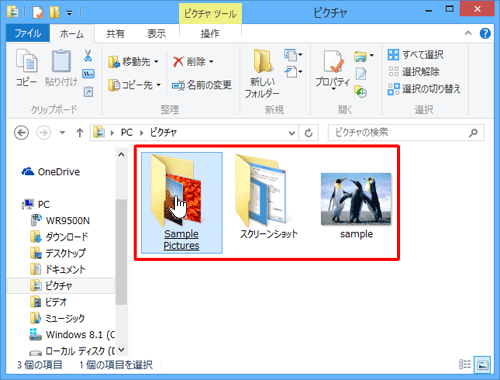Click the Picture Tools (ピクチャ ツール) contextual tab
Screen dimensions: 500x380
pos(210,14)
